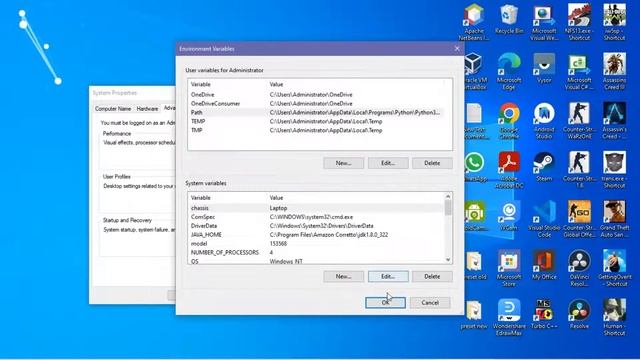Select the NFS13.exe shortcut icon
The height and width of the screenshot is (360, 640).
click(579, 21)
